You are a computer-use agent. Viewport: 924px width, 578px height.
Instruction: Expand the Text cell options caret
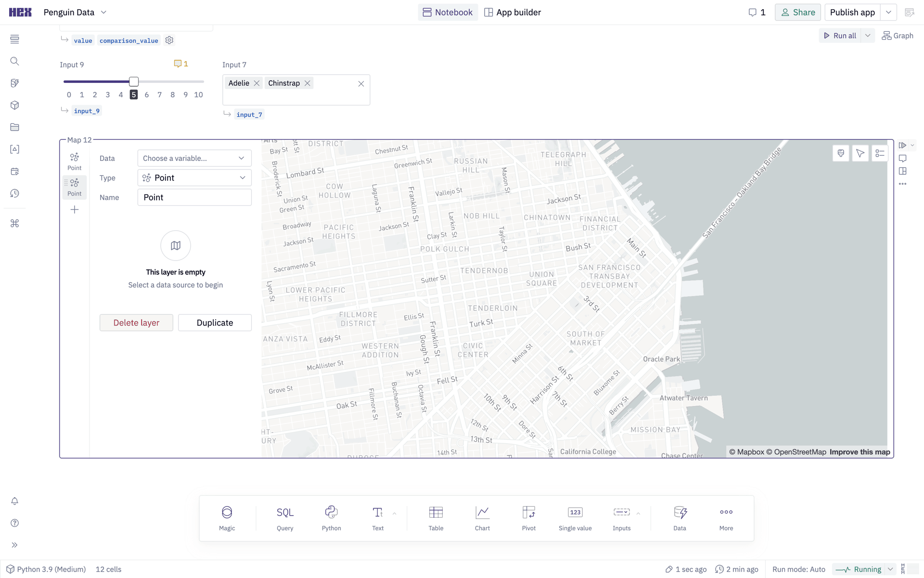pyautogui.click(x=395, y=513)
